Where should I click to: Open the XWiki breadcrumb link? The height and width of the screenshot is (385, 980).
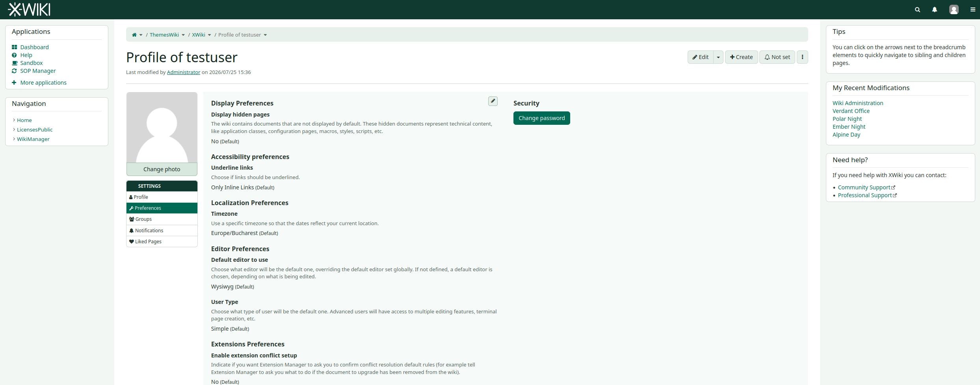(199, 35)
